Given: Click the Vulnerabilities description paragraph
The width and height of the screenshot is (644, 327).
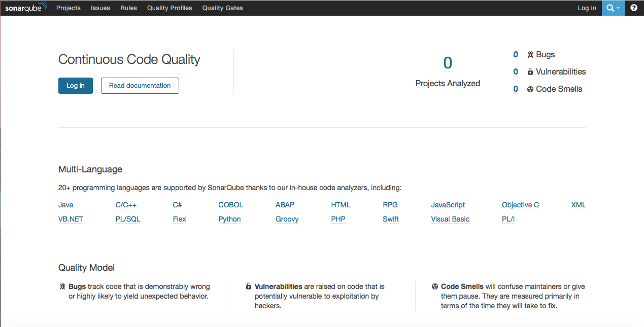Looking at the screenshot, I should (320, 297).
